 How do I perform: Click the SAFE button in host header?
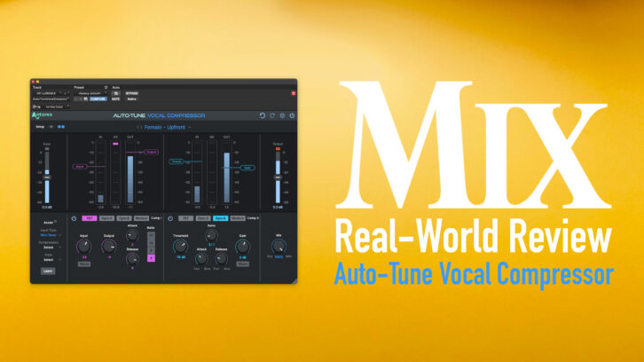click(116, 99)
